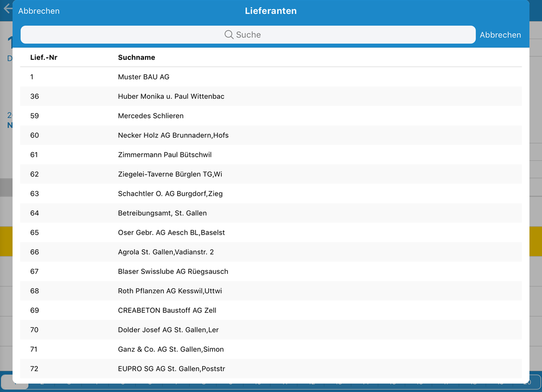The height and width of the screenshot is (392, 542).
Task: Select Agrola St. Gallen,Vadianstr. 2
Action: point(270,252)
